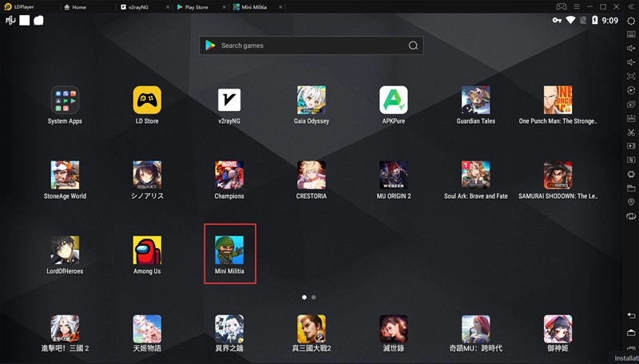639x364 pixels.
Task: Launch Guardian Tales game
Action: 475,101
